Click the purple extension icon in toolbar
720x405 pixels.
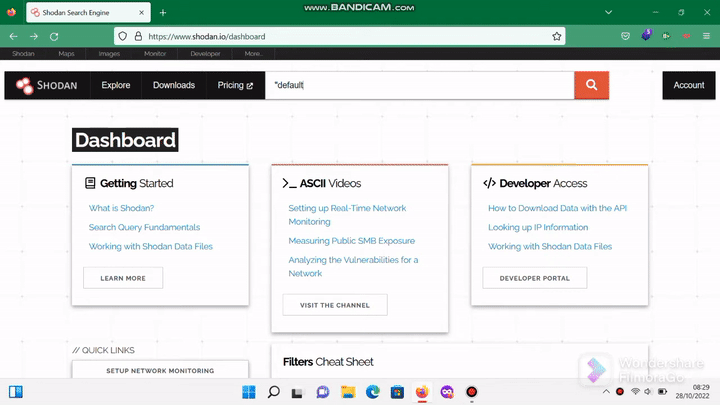(x=647, y=35)
